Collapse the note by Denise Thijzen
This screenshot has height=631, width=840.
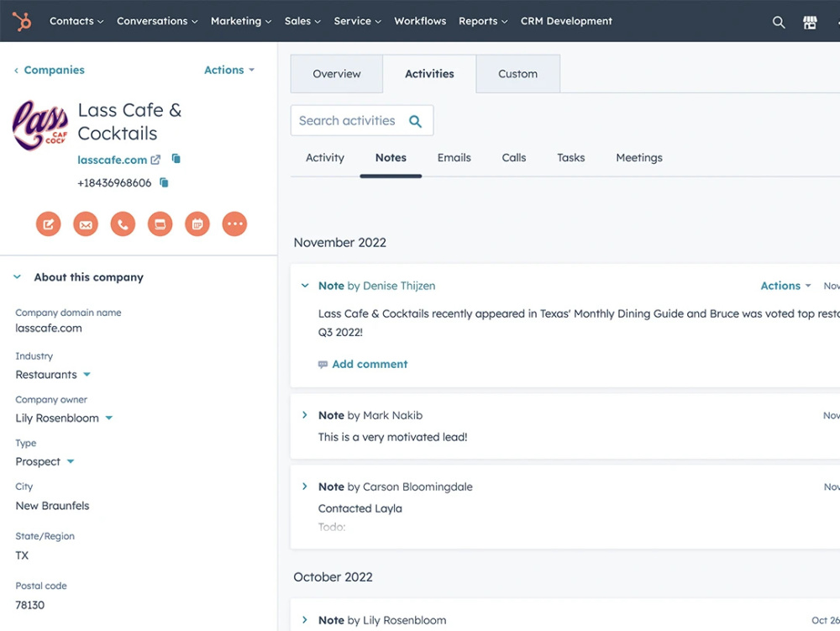point(305,286)
